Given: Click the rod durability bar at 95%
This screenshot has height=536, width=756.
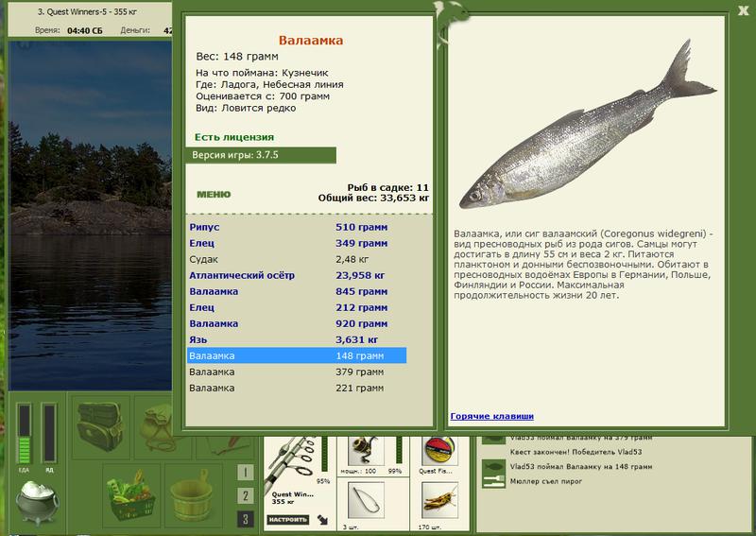Looking at the screenshot, I should tap(324, 456).
